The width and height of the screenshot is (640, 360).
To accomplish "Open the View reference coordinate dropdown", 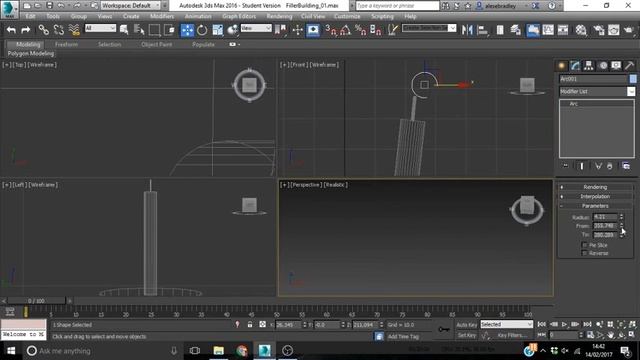I will tap(256, 28).
